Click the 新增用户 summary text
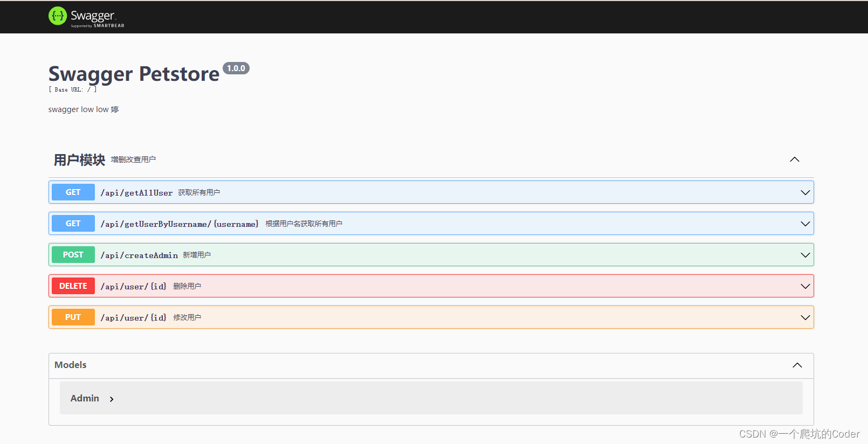Screen dimensions: 868x444 197,255
